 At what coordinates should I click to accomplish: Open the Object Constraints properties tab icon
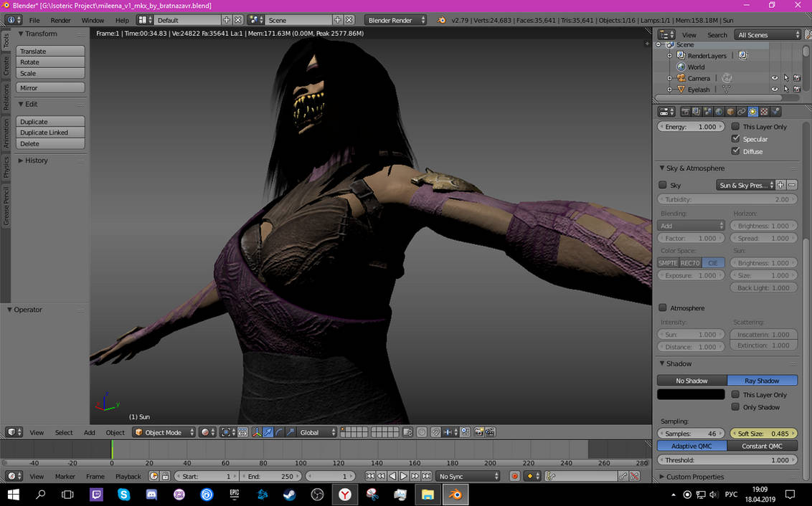(x=742, y=112)
